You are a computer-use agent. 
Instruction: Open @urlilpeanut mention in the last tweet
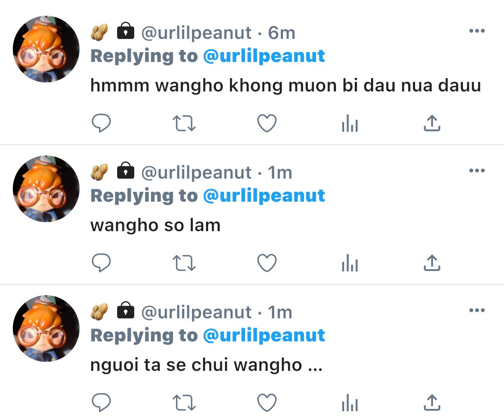point(264,335)
